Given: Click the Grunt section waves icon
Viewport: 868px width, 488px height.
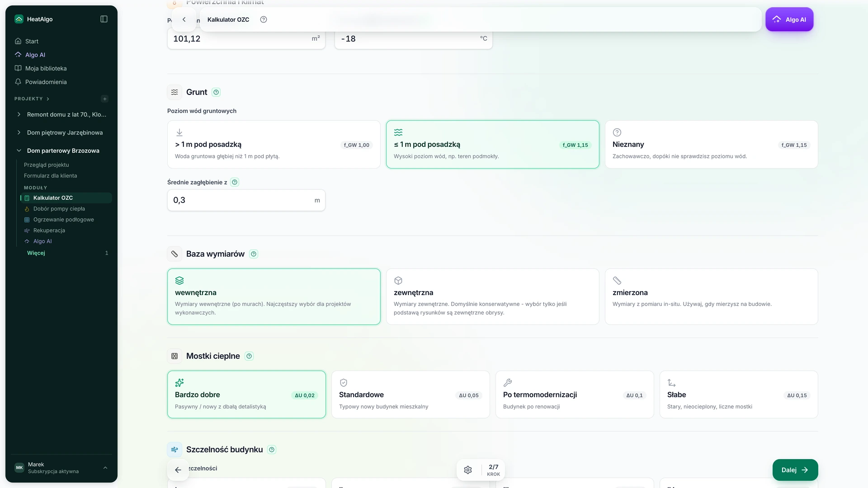Looking at the screenshot, I should (175, 92).
